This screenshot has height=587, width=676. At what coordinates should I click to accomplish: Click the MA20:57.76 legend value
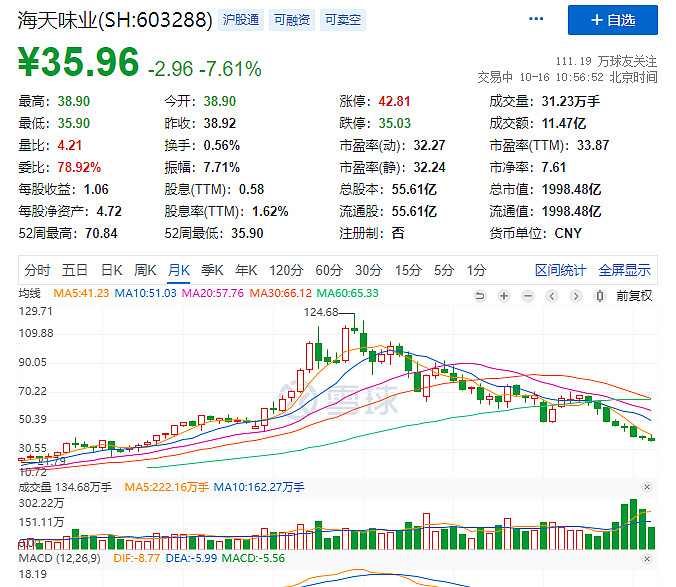point(213,293)
